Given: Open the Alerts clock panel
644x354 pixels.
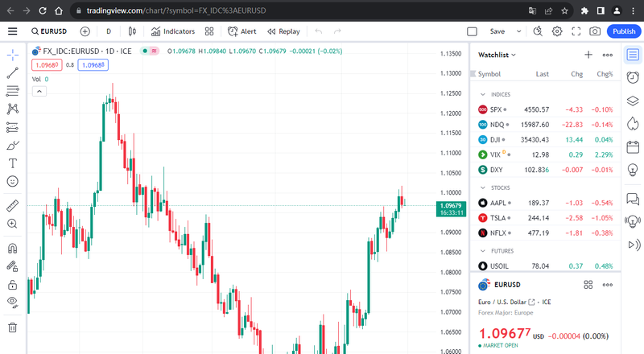Looking at the screenshot, I should [x=633, y=77].
